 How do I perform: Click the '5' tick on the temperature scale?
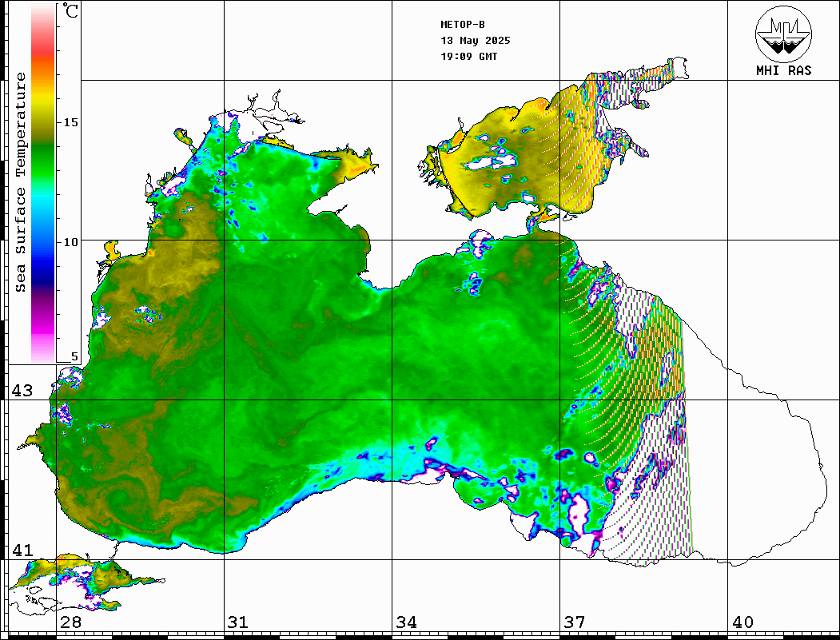74,356
